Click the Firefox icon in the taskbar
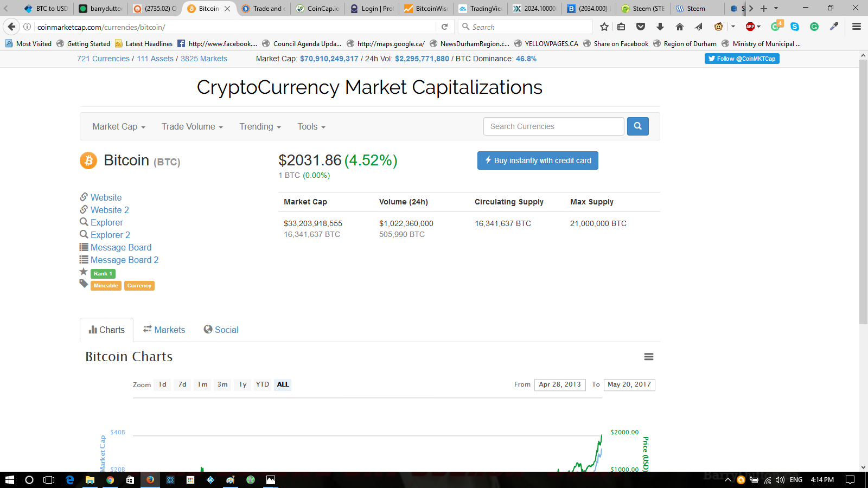This screenshot has height=488, width=868. point(150,480)
